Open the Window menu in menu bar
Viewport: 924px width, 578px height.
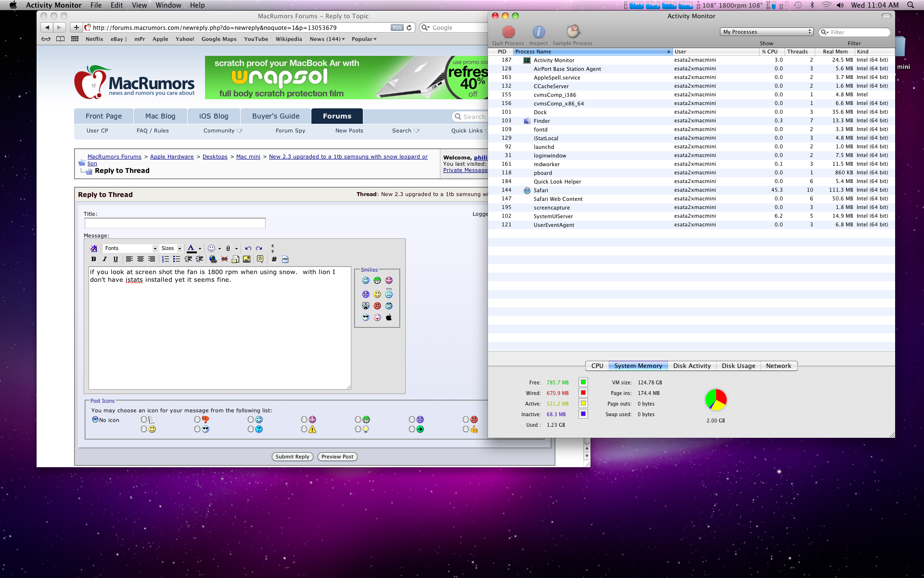click(x=168, y=5)
